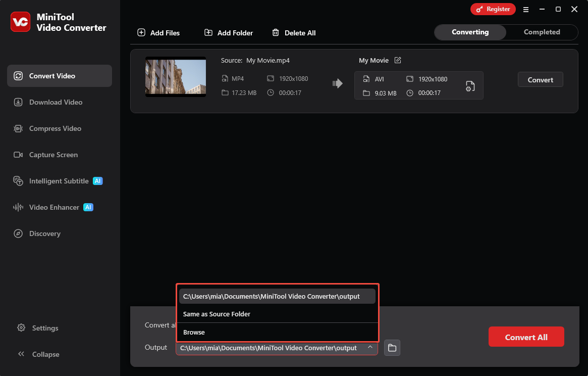Switch to the Completed tab
Image resolution: width=588 pixels, height=376 pixels.
pos(542,32)
